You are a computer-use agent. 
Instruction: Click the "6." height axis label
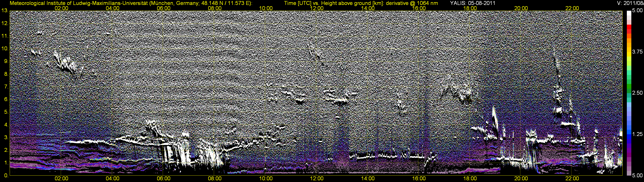tap(6, 100)
